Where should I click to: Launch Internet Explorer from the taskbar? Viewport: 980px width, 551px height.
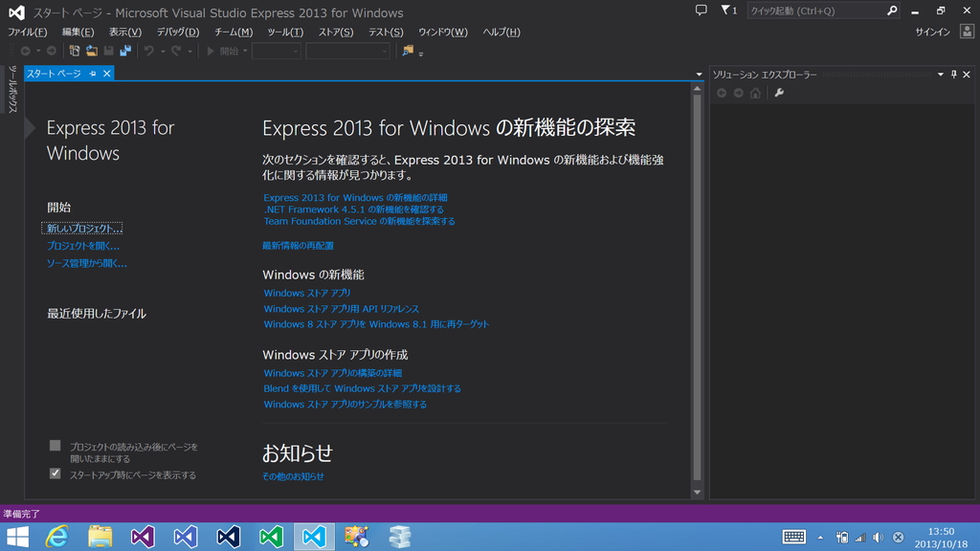57,537
